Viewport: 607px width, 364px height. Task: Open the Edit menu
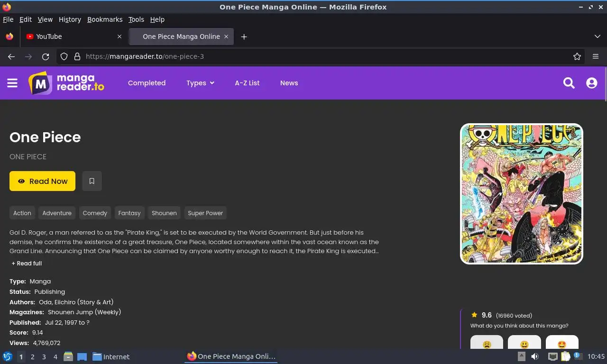(26, 19)
